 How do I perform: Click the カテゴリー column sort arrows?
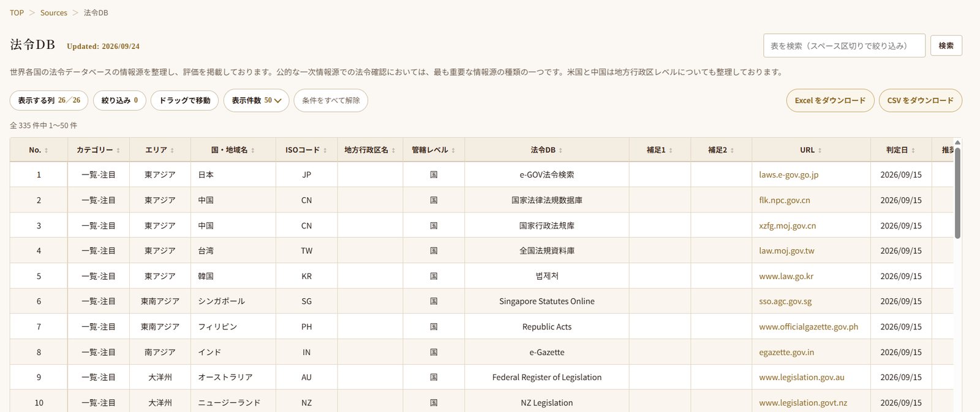pos(118,151)
